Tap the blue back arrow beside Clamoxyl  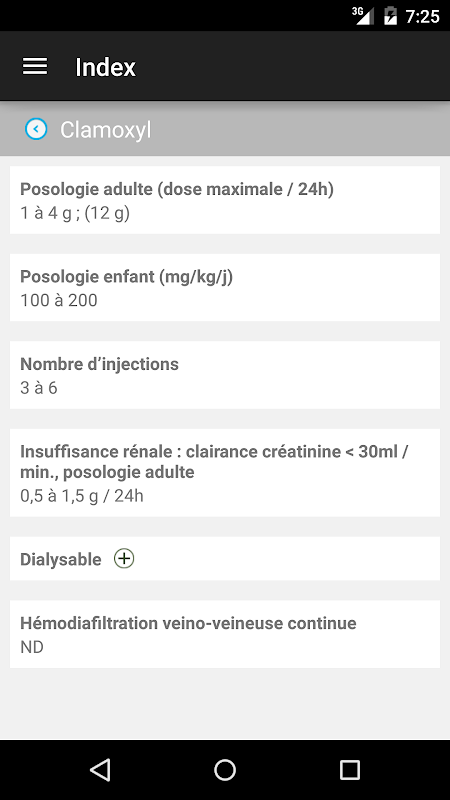click(36, 129)
